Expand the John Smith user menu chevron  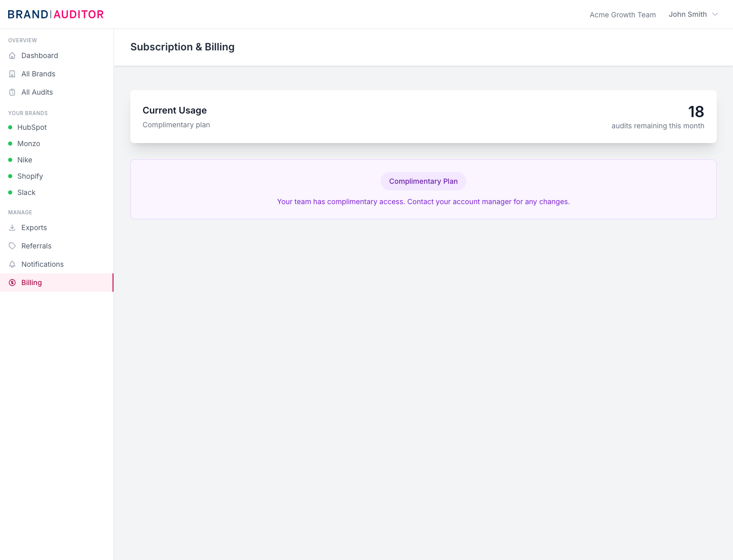click(x=715, y=14)
